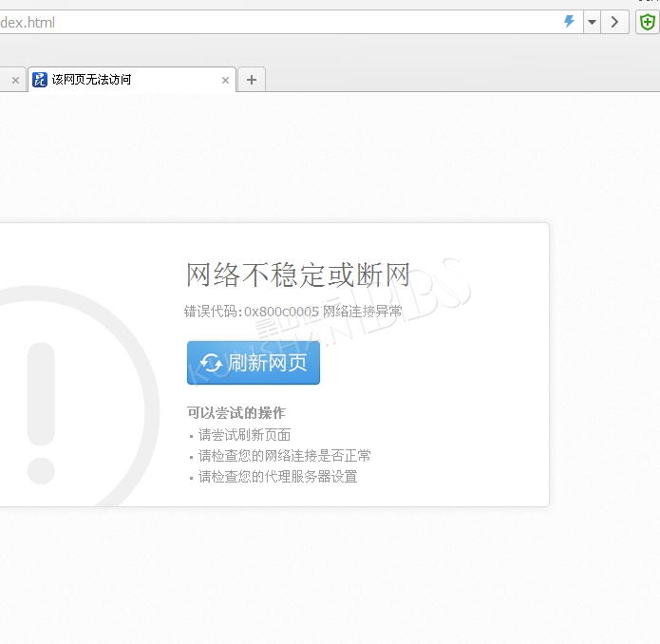Close the 该网页无法访问 tab
The image size is (660, 644).
tap(225, 80)
